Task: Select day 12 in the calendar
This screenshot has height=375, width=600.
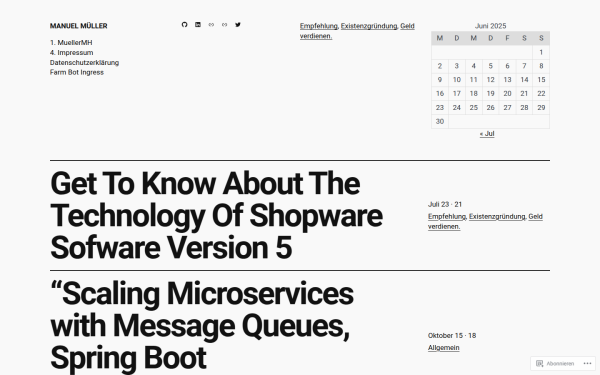Action: [491, 80]
